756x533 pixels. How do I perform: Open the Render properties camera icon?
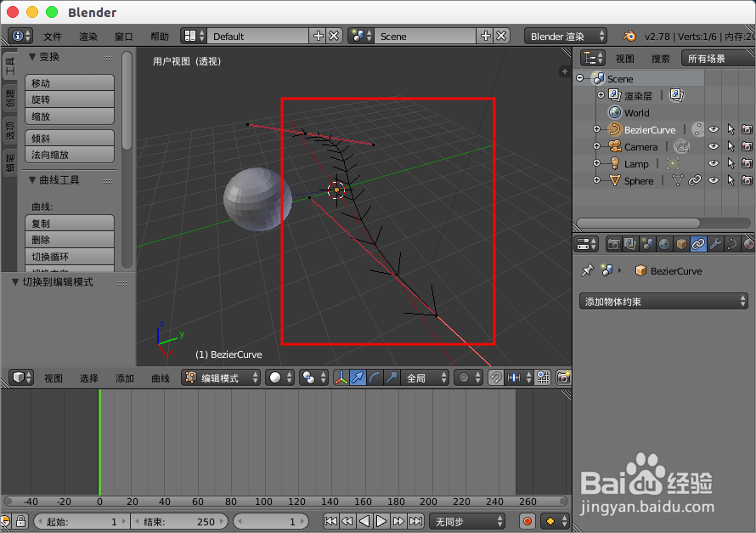[613, 244]
